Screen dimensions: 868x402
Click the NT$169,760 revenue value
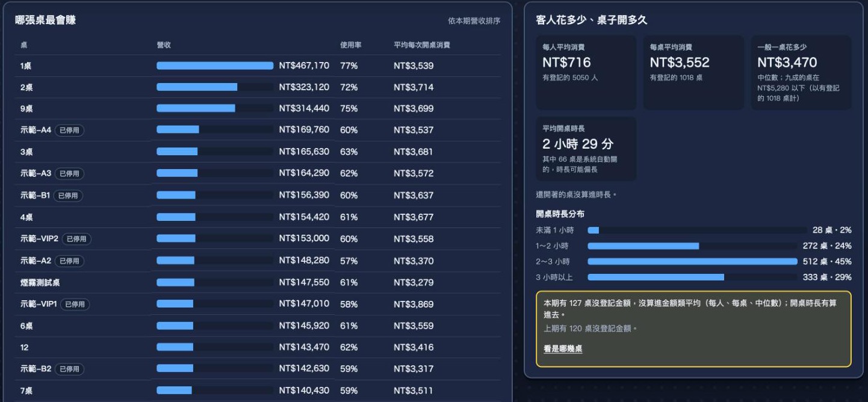[304, 130]
